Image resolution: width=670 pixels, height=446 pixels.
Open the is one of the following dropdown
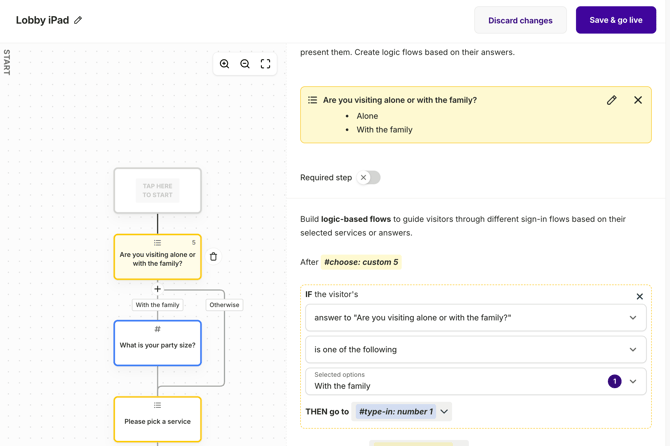point(476,349)
